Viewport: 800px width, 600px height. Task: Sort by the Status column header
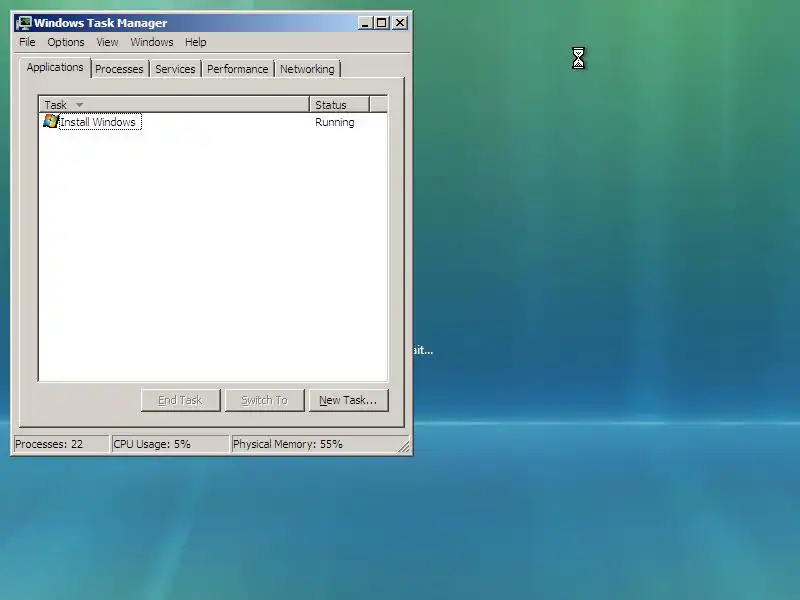pyautogui.click(x=339, y=105)
